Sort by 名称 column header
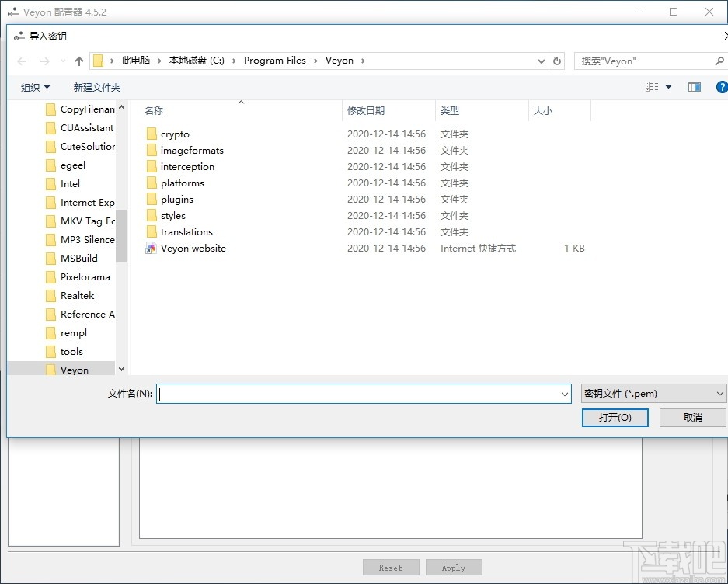 (154, 110)
